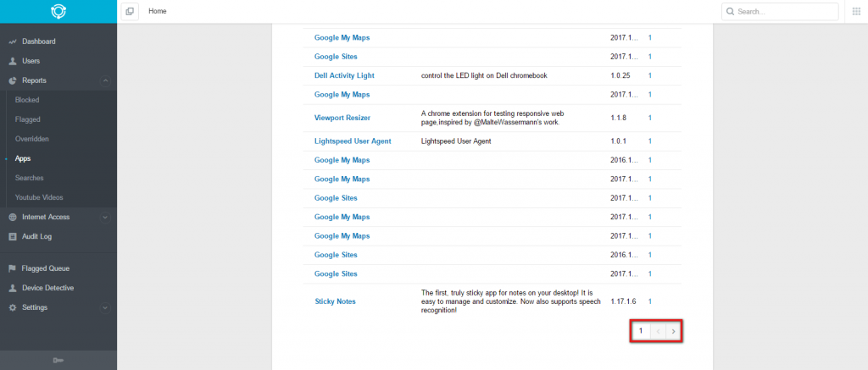Open the Searches report

30,178
